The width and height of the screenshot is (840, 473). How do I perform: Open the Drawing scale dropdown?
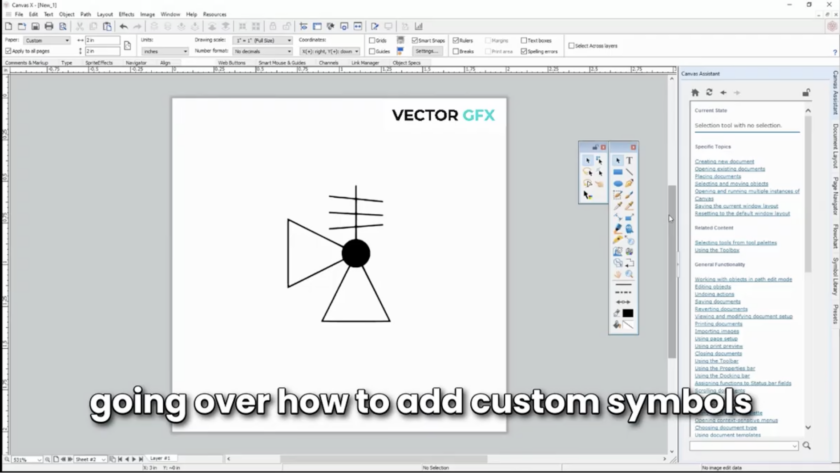pyautogui.click(x=262, y=40)
